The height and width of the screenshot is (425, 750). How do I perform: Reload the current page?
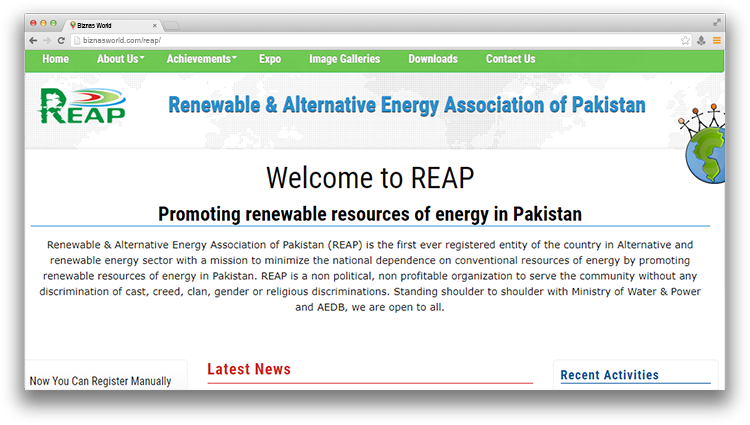coord(61,40)
